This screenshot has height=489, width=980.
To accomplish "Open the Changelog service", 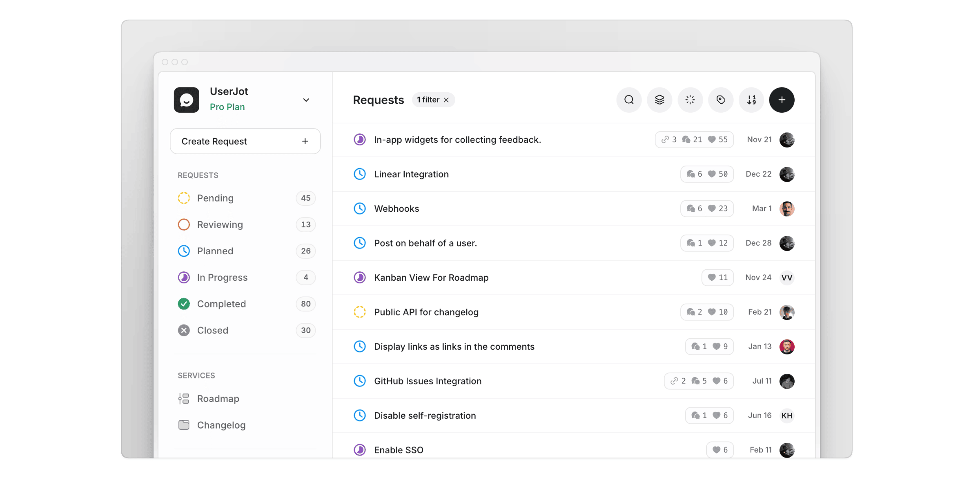I will (x=221, y=425).
